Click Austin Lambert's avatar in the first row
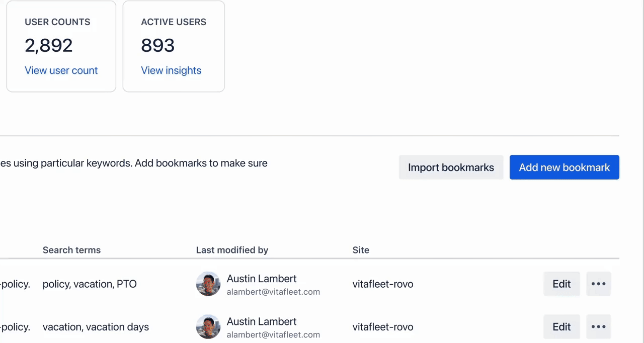 coord(208,284)
